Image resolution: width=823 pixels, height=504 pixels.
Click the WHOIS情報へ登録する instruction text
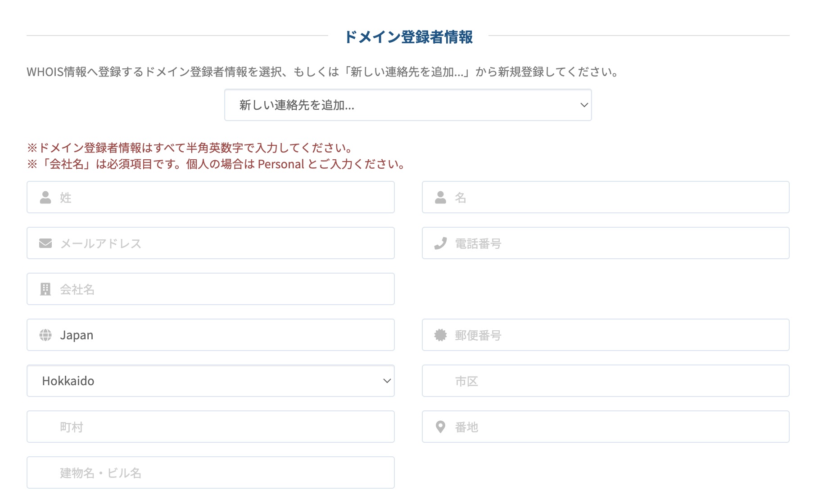[323, 72]
